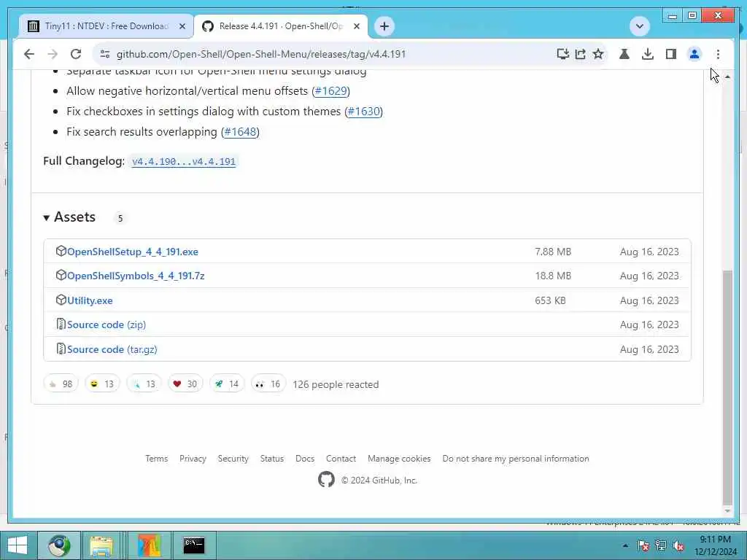747x560 pixels.
Task: Click scrollbar up arrow
Action: tap(727, 77)
